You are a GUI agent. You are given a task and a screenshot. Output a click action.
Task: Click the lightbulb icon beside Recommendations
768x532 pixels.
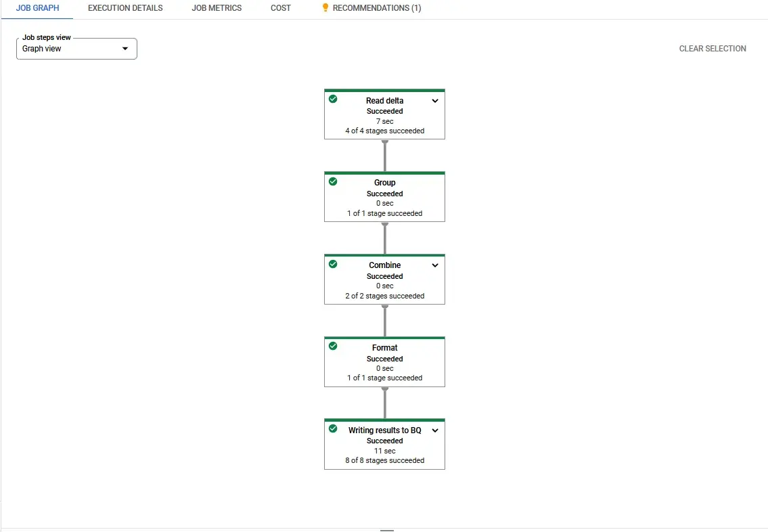tap(325, 8)
